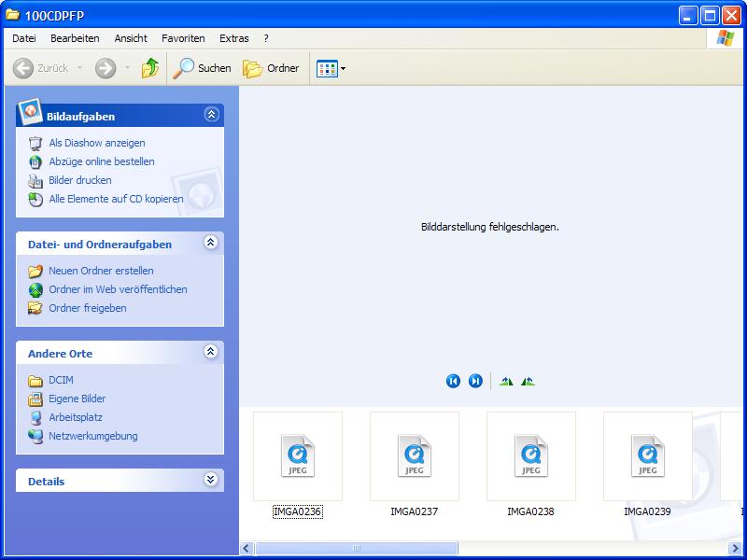The image size is (747, 560).
Task: Collapse the Datei- und Ordneraufgaben panel
Action: click(211, 243)
